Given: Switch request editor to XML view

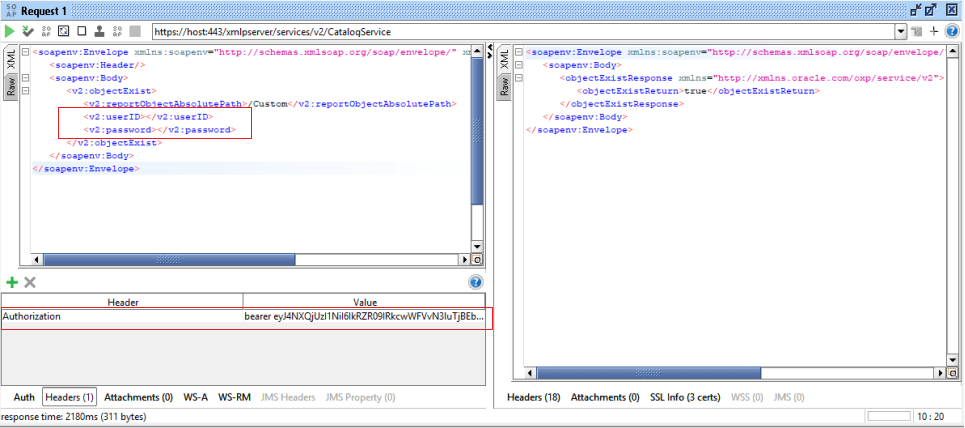Looking at the screenshot, I should 10,60.
